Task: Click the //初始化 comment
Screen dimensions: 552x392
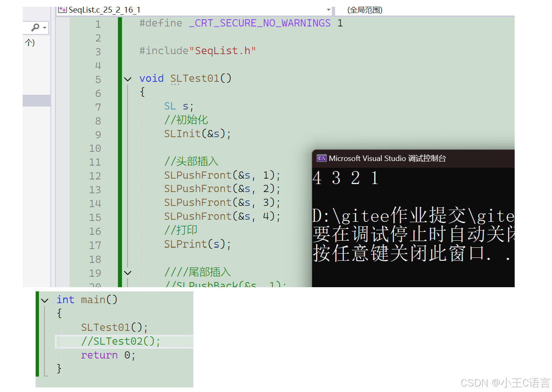Action: (x=186, y=120)
